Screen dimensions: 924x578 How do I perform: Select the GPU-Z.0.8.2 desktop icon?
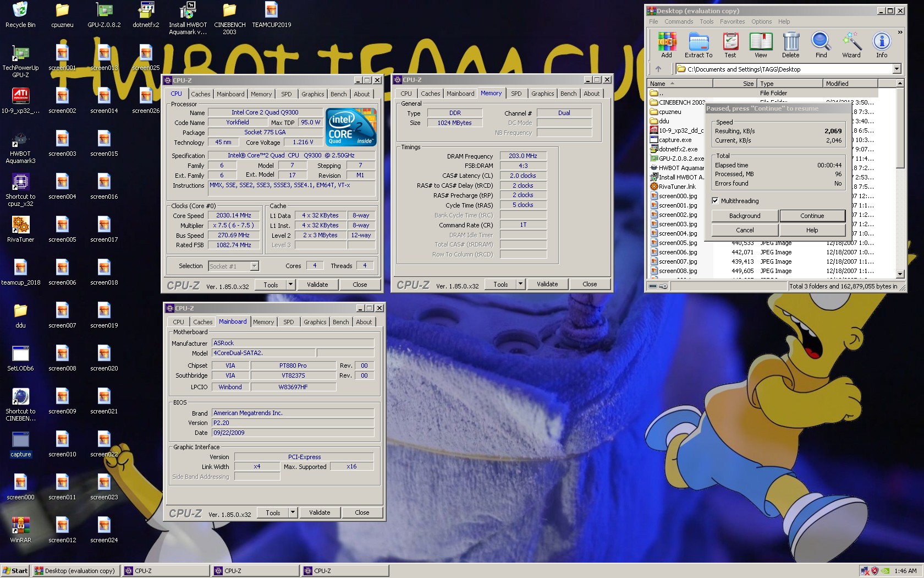[x=104, y=15]
